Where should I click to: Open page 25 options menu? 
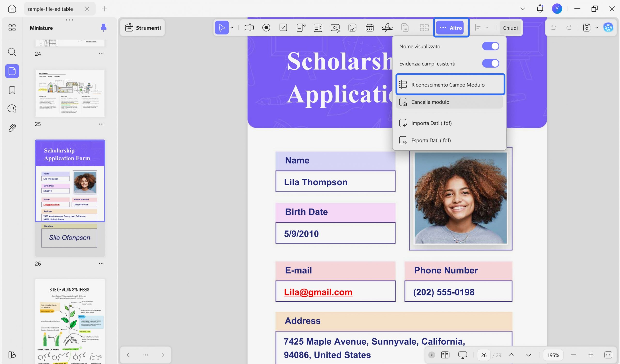click(101, 124)
